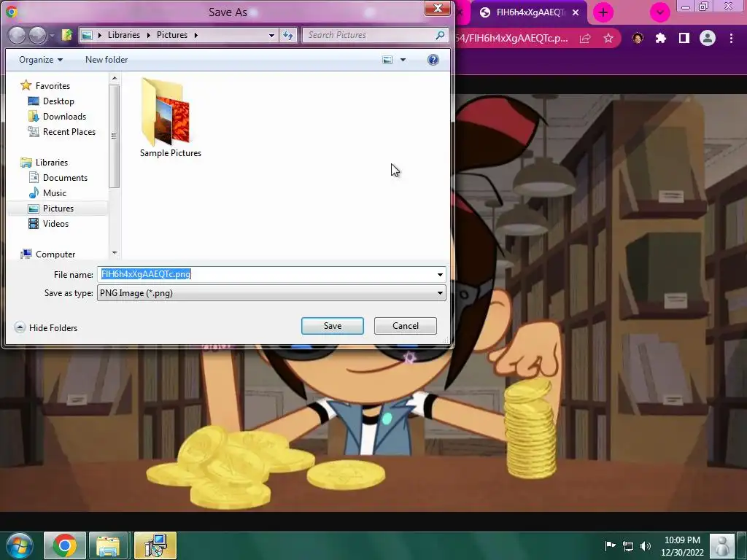Expand the File name dropdown arrow
747x560 pixels.
440,274
